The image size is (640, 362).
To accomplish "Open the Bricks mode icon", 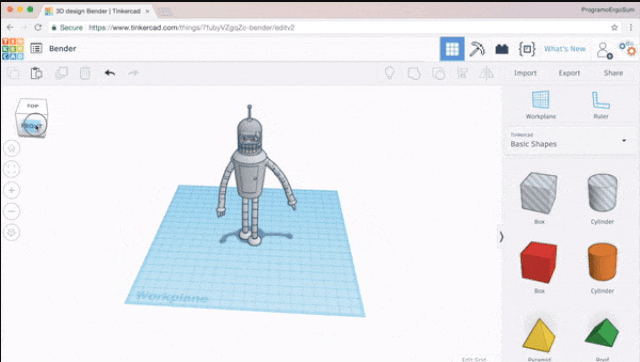I will pos(502,49).
